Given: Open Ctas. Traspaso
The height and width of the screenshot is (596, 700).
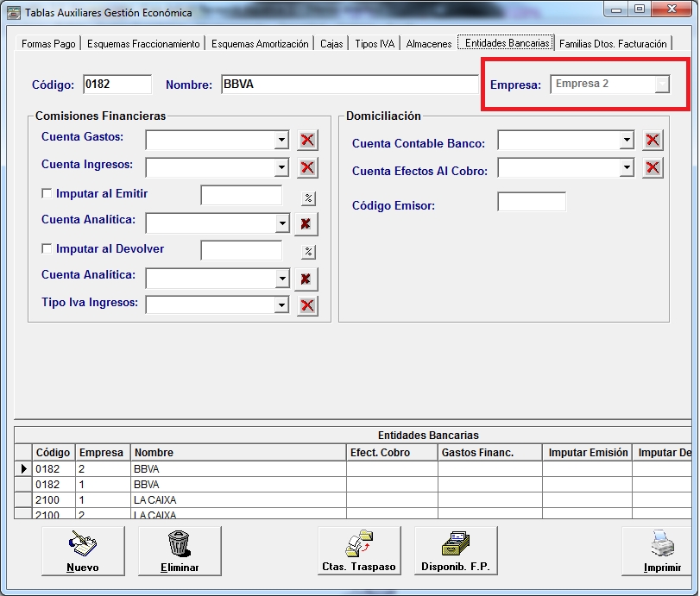Looking at the screenshot, I should point(359,550).
